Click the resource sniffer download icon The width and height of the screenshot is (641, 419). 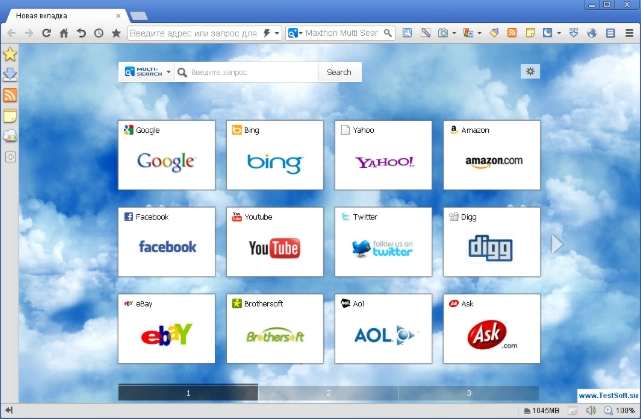pyautogui.click(x=574, y=33)
